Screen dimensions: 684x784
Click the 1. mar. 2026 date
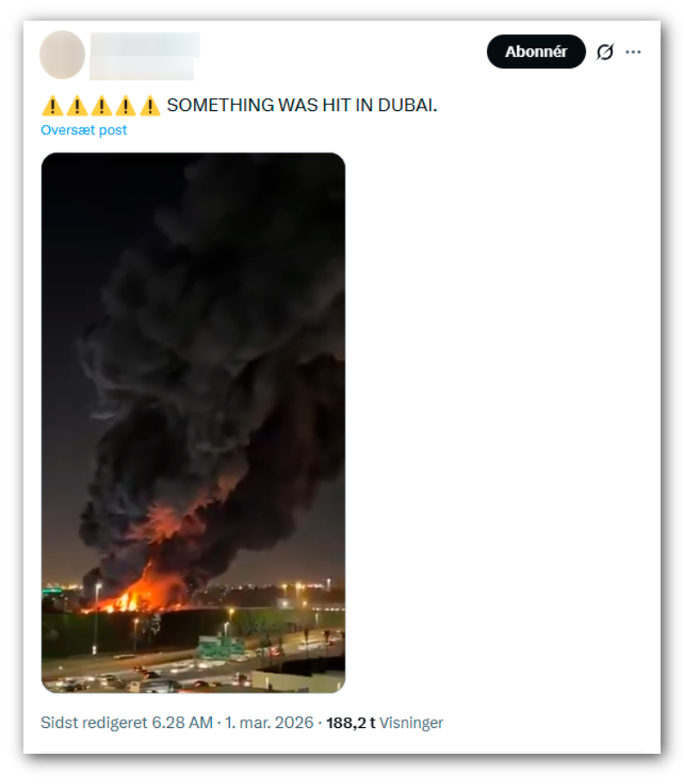point(269,722)
